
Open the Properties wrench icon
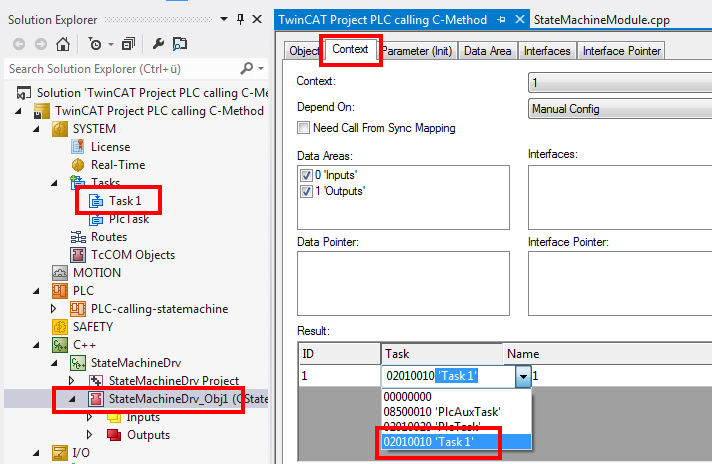tap(158, 44)
